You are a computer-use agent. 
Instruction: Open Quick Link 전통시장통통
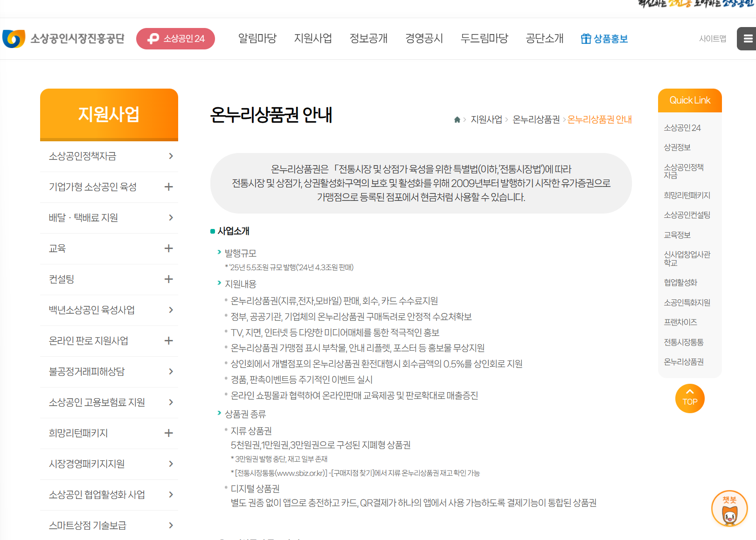click(684, 342)
